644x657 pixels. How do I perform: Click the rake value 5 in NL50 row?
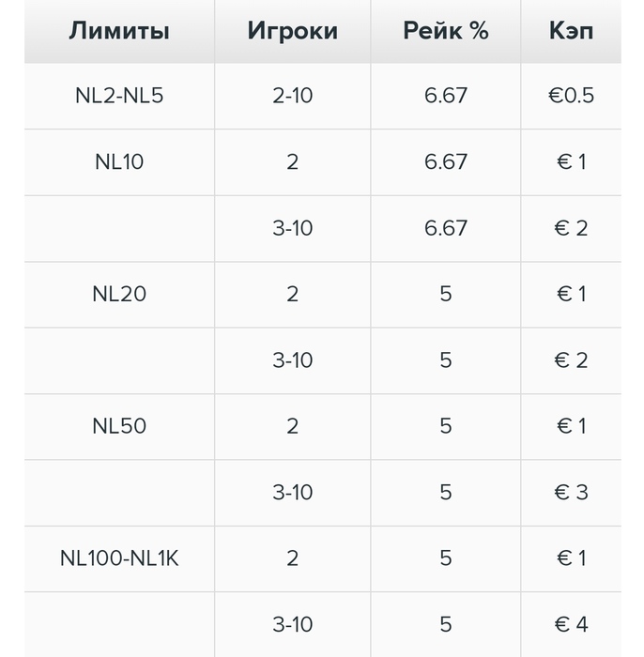tap(445, 426)
